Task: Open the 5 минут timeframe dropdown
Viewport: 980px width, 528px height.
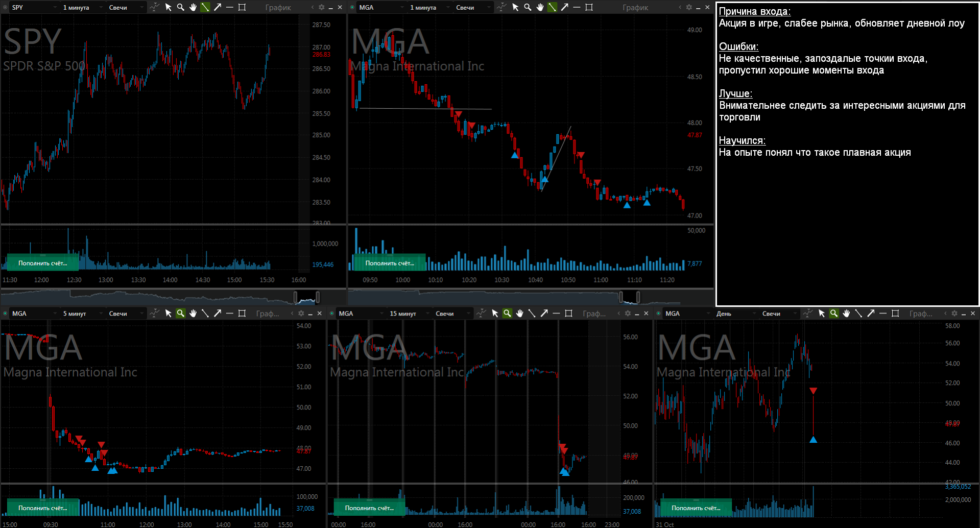Action: coord(83,313)
